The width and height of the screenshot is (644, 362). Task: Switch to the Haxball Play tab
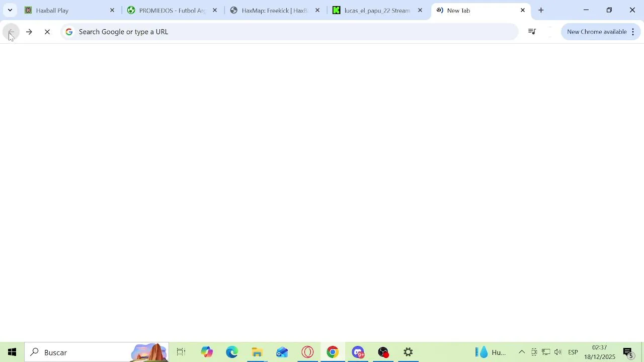pyautogui.click(x=69, y=10)
